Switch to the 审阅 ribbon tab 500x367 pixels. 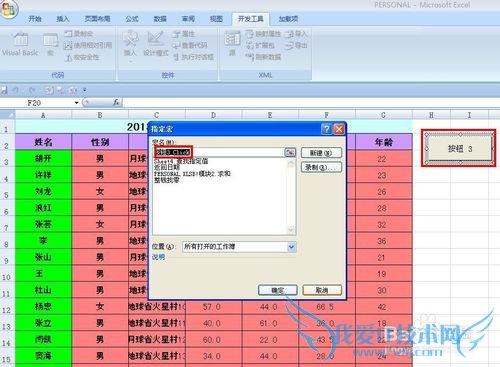(x=188, y=19)
